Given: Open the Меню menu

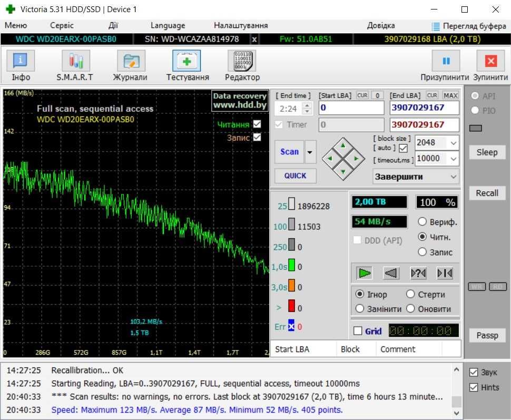Looking at the screenshot, I should pyautogui.click(x=16, y=25).
